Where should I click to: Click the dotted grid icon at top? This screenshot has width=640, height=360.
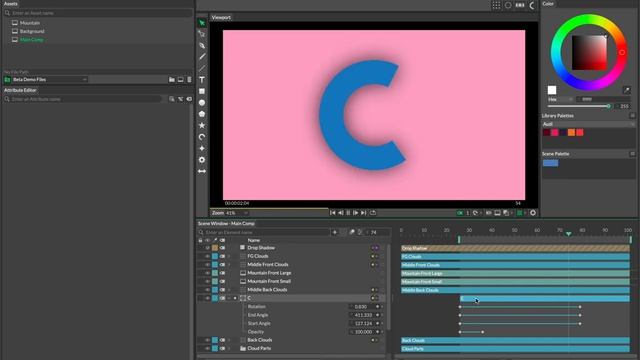(x=496, y=5)
